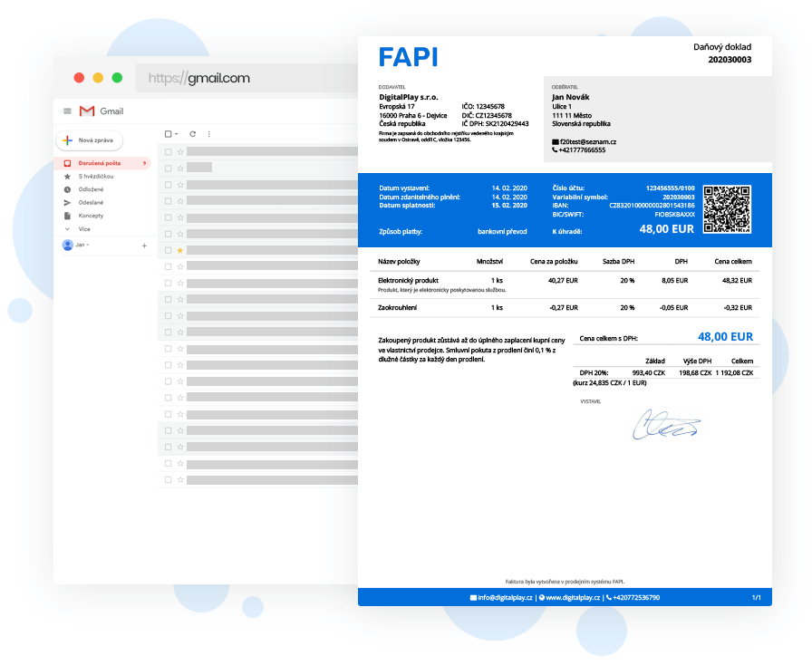Click the unread count 9 badge on inbox
The image size is (812, 665).
click(144, 163)
